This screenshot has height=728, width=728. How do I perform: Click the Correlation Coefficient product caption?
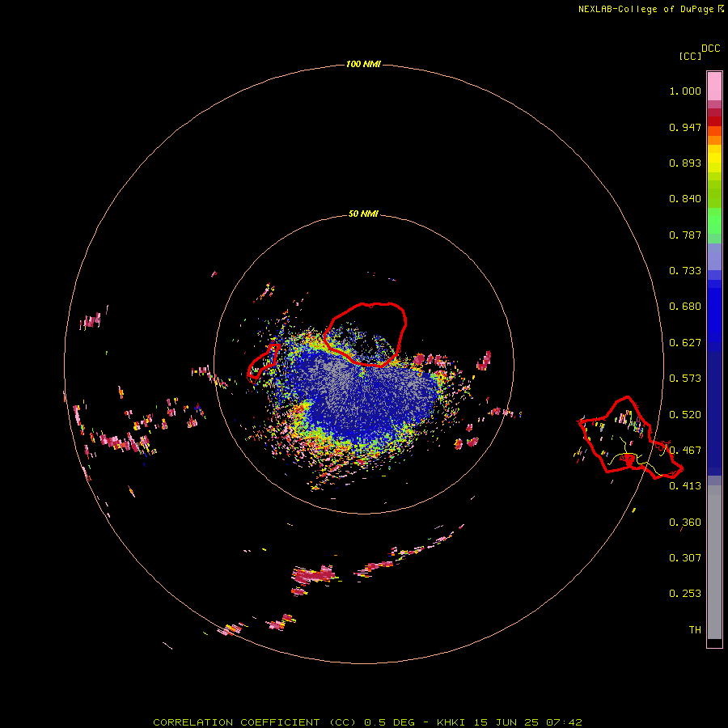click(367, 722)
